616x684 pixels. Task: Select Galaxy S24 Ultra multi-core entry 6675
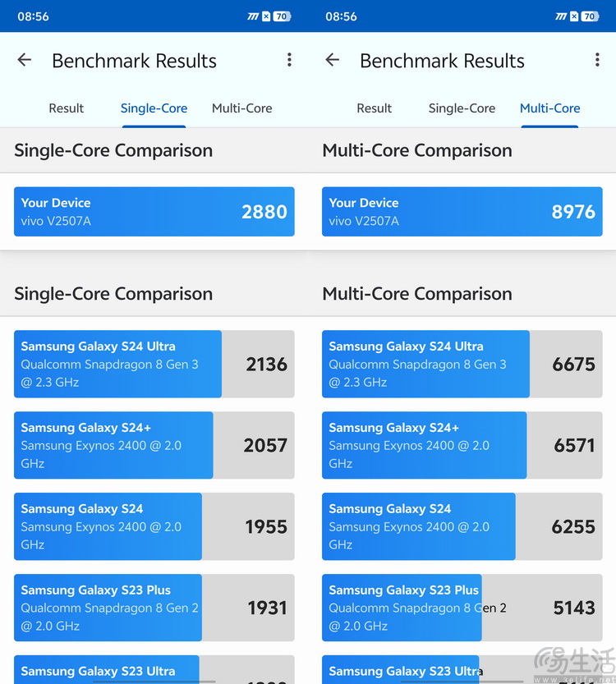coord(462,364)
